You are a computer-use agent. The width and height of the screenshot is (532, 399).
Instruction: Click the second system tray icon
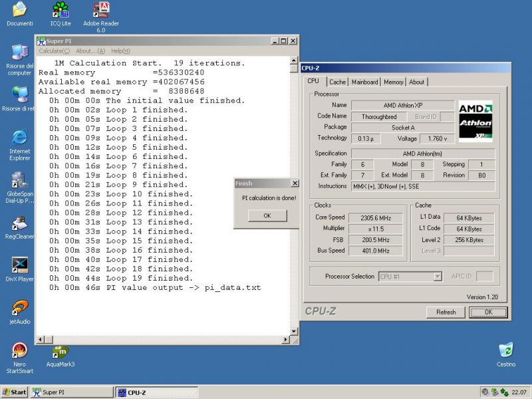pyautogui.click(x=495, y=392)
